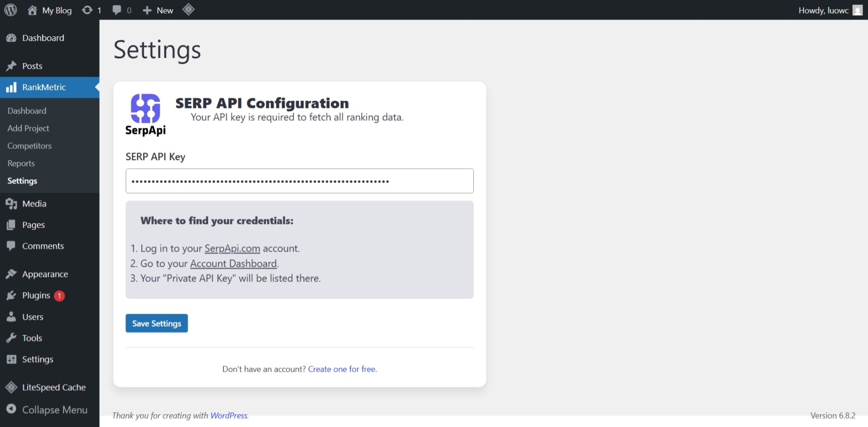Click the Tools wrench icon
The height and width of the screenshot is (427, 868).
tap(11, 338)
